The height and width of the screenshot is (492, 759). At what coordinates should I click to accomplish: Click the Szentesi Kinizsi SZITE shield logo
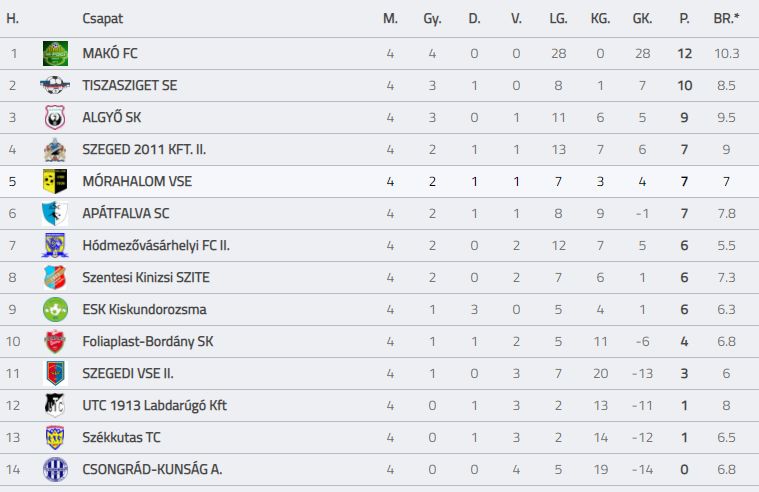[55, 277]
